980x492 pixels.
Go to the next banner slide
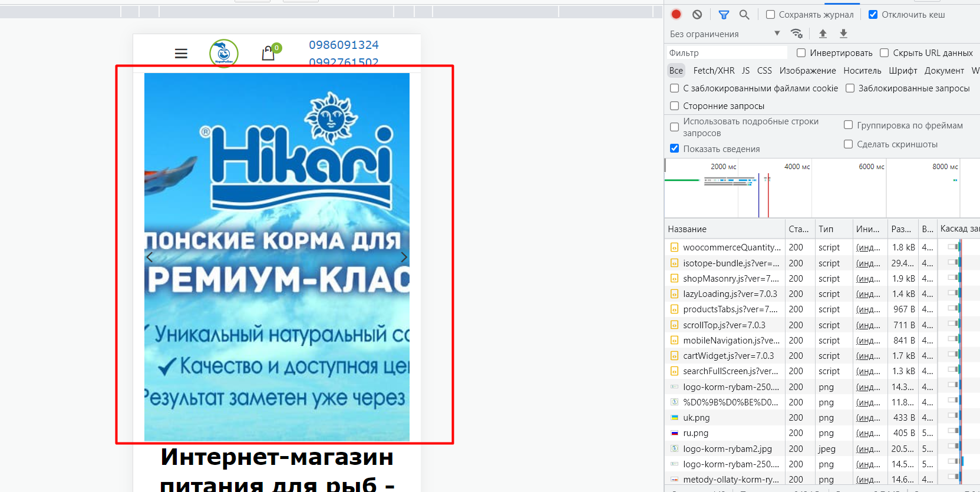404,257
